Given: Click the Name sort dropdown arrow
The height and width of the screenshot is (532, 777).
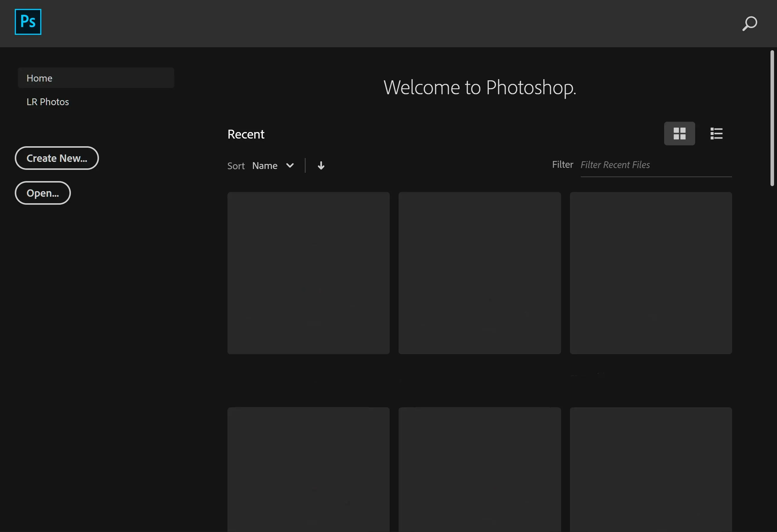Looking at the screenshot, I should (290, 165).
